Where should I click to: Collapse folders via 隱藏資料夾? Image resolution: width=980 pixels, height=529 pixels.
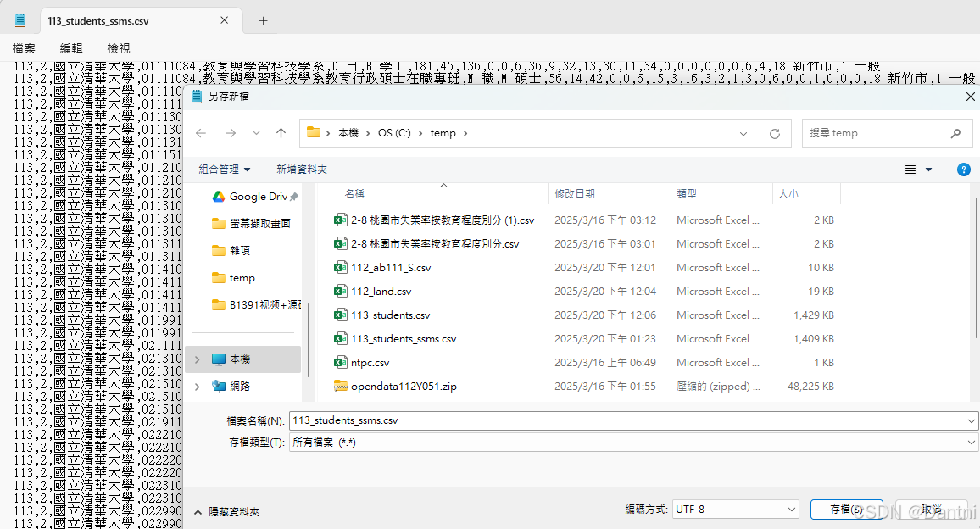[227, 512]
